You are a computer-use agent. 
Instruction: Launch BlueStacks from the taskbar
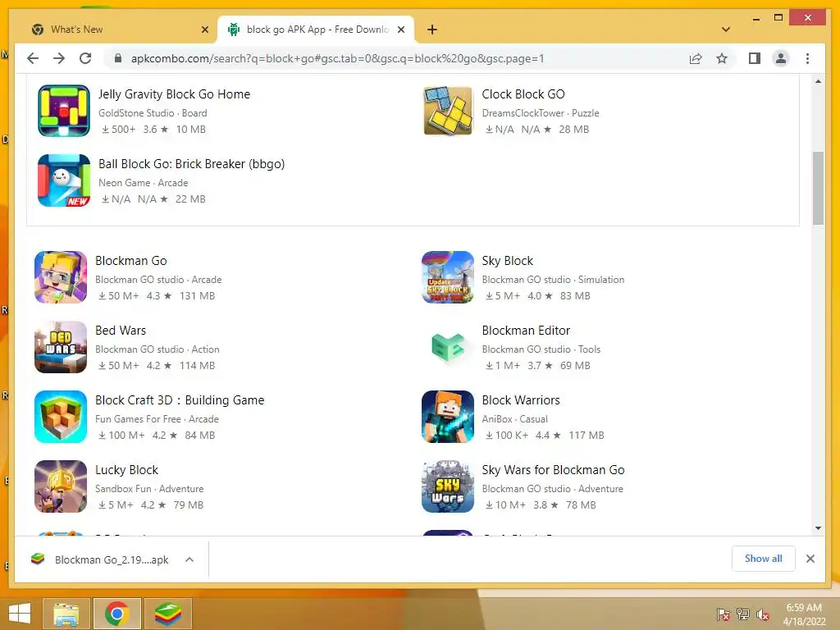[x=168, y=614]
